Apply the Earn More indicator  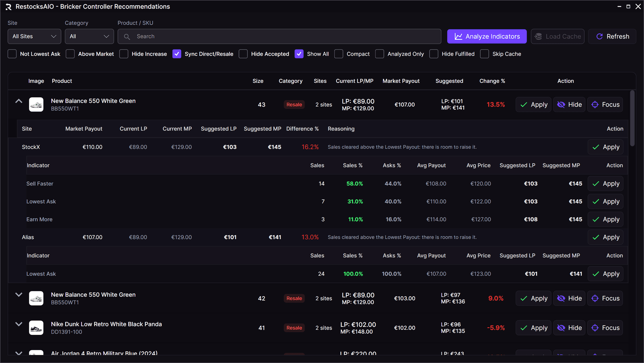pyautogui.click(x=605, y=219)
